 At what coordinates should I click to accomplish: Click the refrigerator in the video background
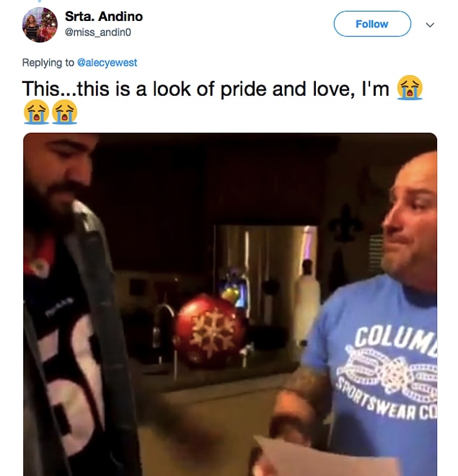tap(265, 273)
